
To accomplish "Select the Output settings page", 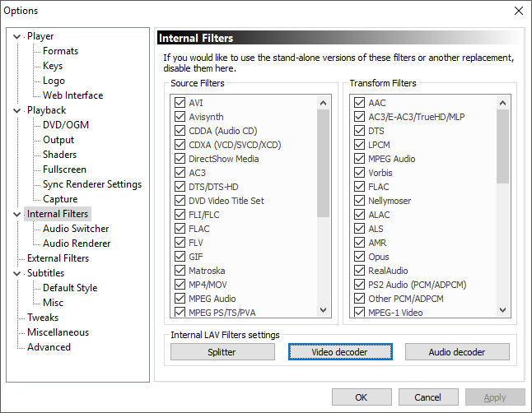I will tap(58, 140).
